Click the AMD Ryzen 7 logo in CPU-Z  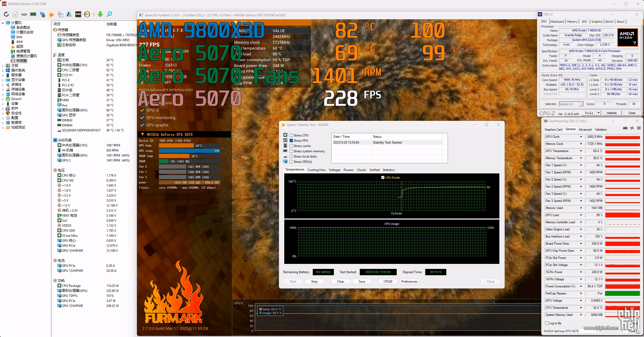[x=628, y=37]
